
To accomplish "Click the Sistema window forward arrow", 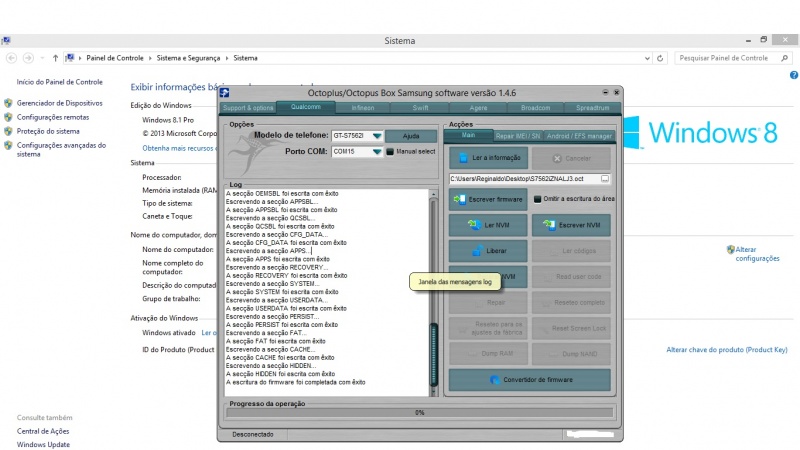I will point(29,58).
